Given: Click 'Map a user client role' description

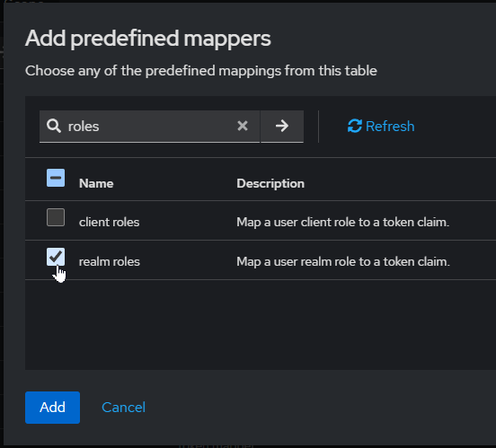Looking at the screenshot, I should click(x=343, y=222).
